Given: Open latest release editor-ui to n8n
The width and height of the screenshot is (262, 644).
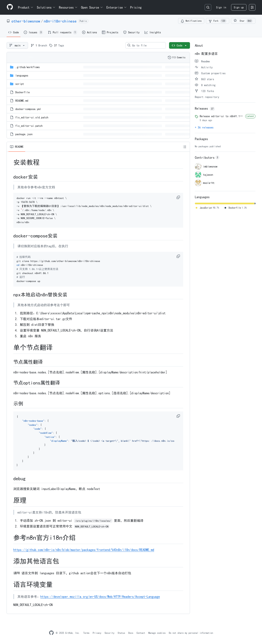Looking at the screenshot, I should coord(221,116).
